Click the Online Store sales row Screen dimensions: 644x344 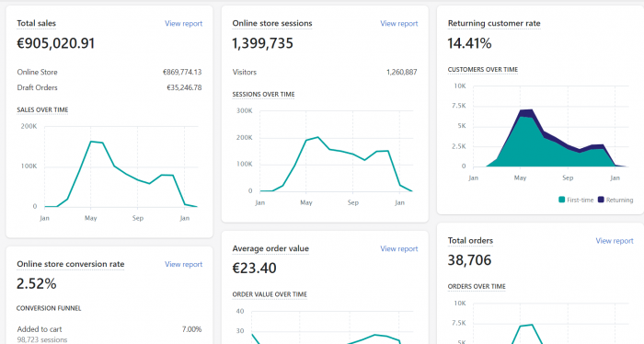click(109, 72)
